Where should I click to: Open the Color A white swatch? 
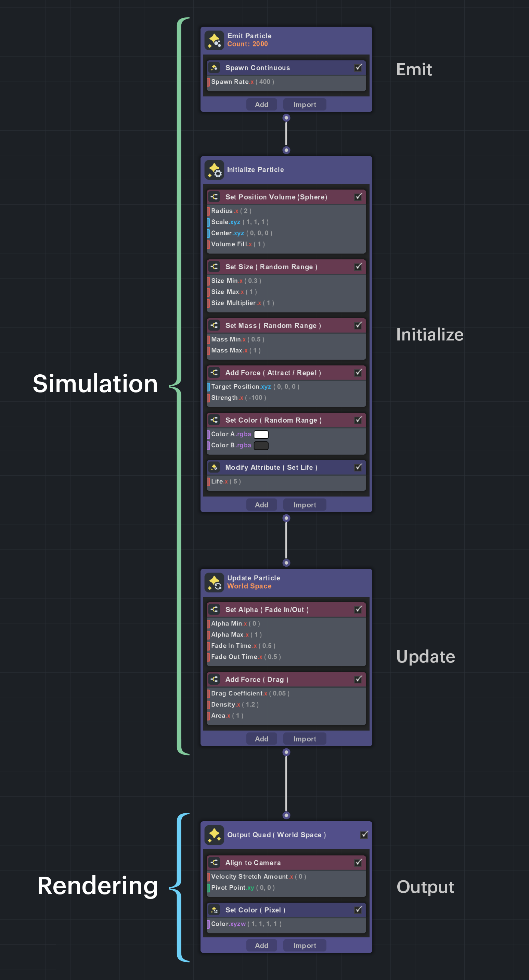point(261,435)
